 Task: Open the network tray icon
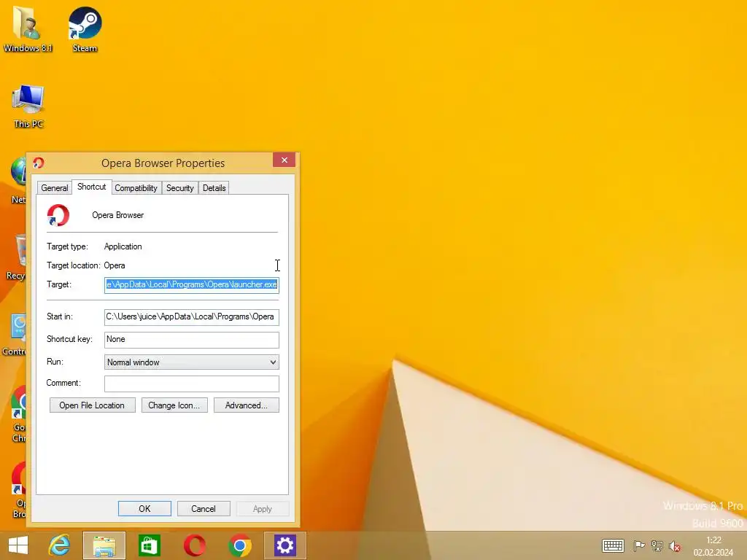point(657,545)
